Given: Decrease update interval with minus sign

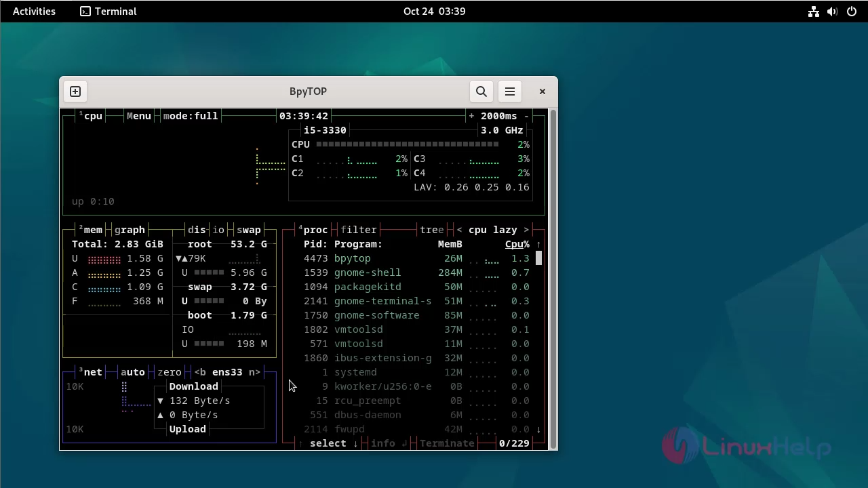Looking at the screenshot, I should click(526, 116).
